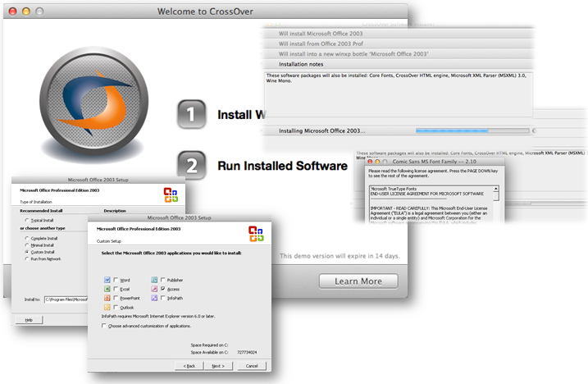588x384 pixels.
Task: Click the Word application icon in Custom Setup
Action: pyautogui.click(x=107, y=280)
